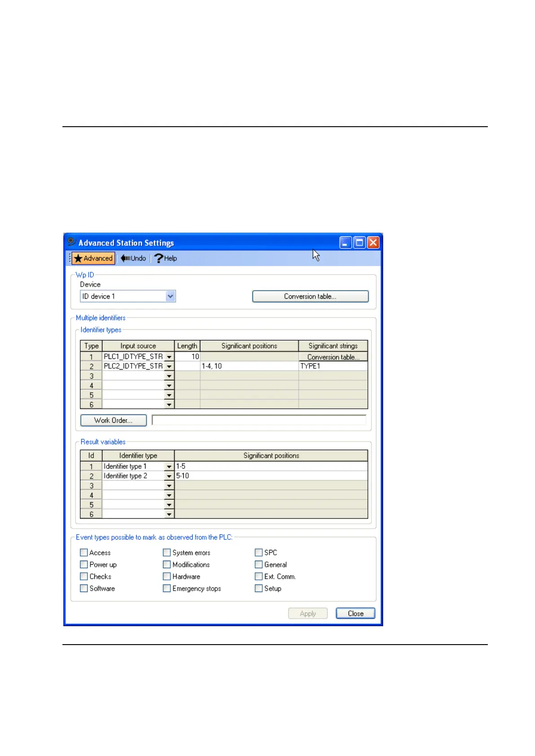
Task: Open the Identifier type dropdown for result Id 5
Action: 169,504
